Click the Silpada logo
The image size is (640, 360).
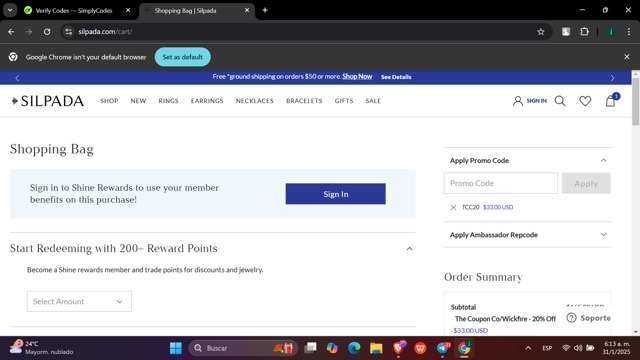point(48,101)
